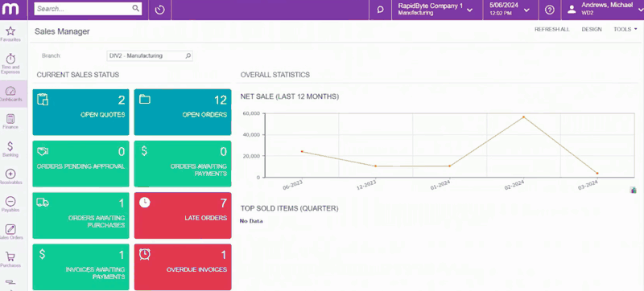Click the handshake icon on Orders Pending Approval
Image resolution: width=644 pixels, height=291 pixels.
coord(43,151)
